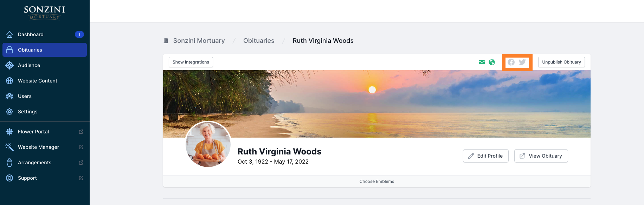The image size is (644, 205).
Task: Select the Audience section icon
Action: click(9, 65)
